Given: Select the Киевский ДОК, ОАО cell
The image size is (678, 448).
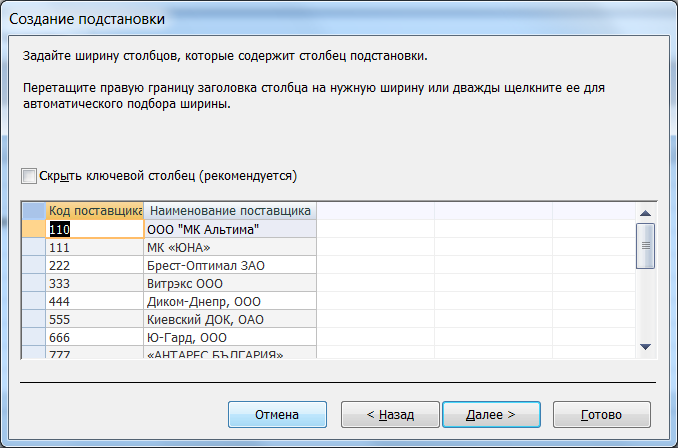Looking at the screenshot, I should [x=230, y=320].
